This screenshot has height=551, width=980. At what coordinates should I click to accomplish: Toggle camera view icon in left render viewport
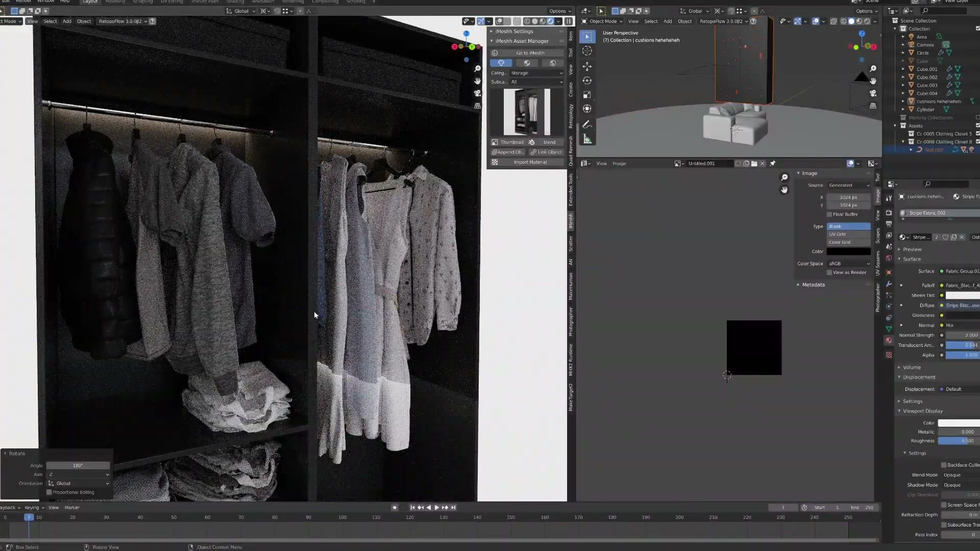(477, 93)
